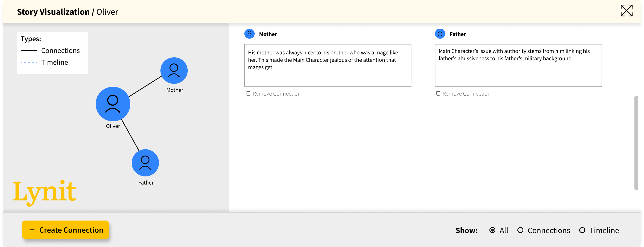This screenshot has width=644, height=247.
Task: Click the Oliver breadcrumb in the header
Action: pyautogui.click(x=107, y=12)
